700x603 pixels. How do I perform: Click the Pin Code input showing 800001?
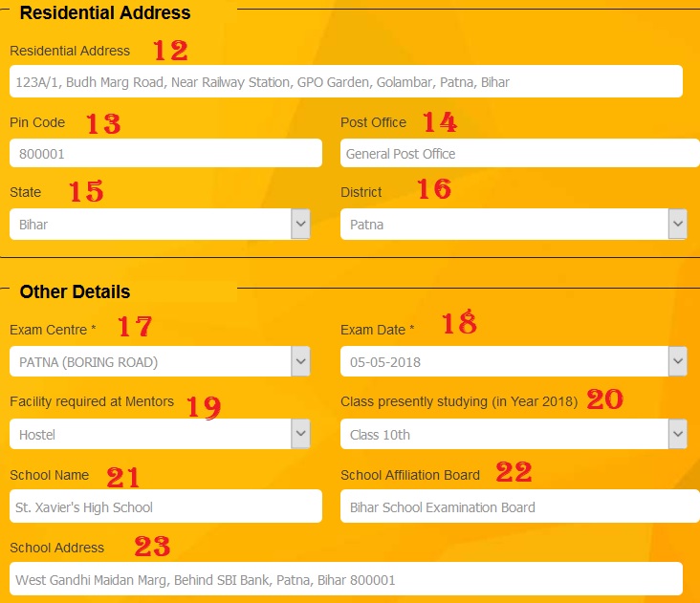coord(165,153)
